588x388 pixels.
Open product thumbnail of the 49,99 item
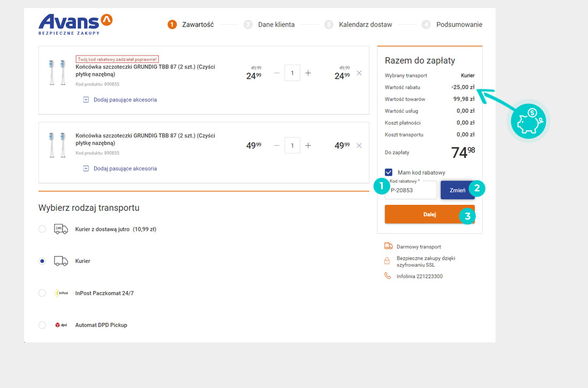coord(57,145)
